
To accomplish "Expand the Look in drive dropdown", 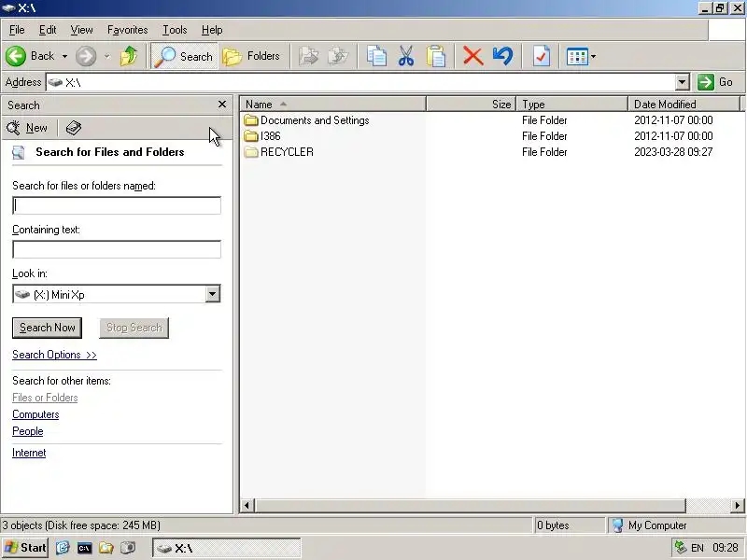I will click(213, 294).
